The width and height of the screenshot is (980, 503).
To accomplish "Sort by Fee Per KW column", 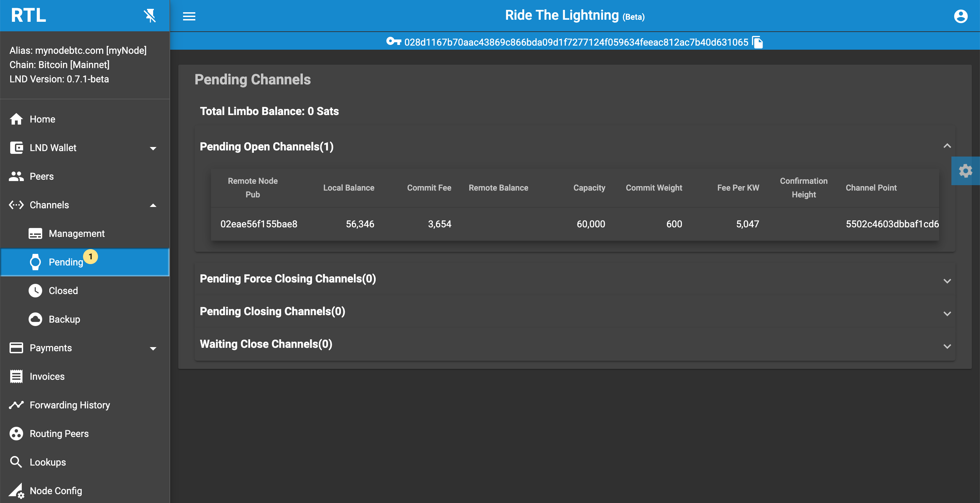I will tap(738, 188).
